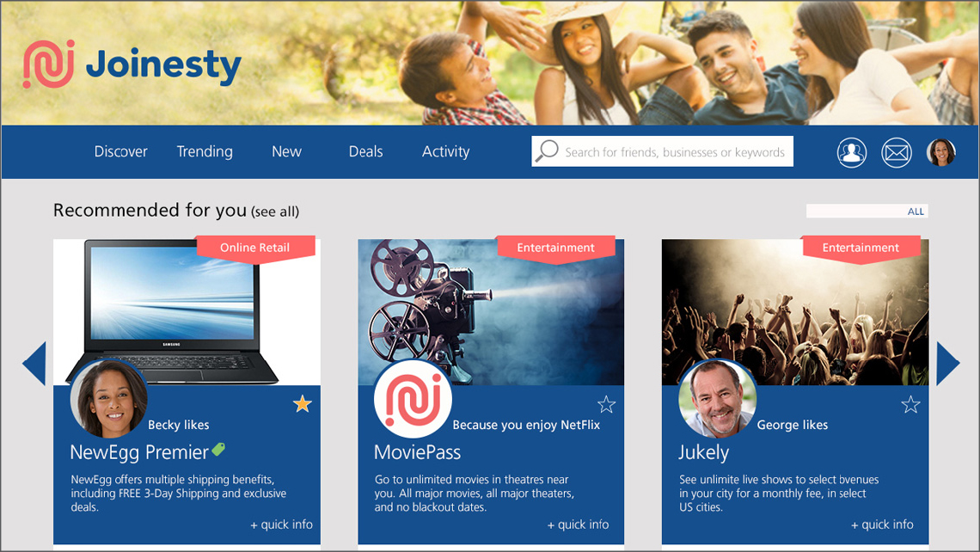980x552 pixels.
Task: Click the Joinesty logo
Action: tap(132, 64)
